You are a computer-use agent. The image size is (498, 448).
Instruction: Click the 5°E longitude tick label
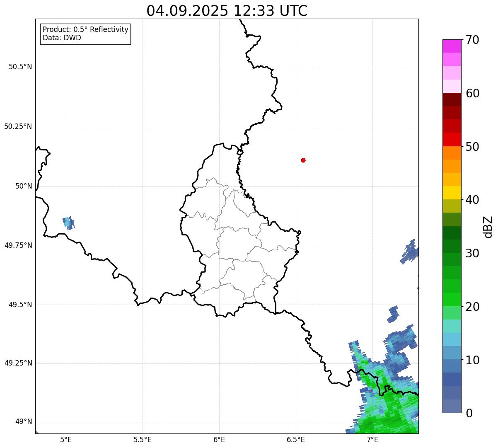coord(66,440)
